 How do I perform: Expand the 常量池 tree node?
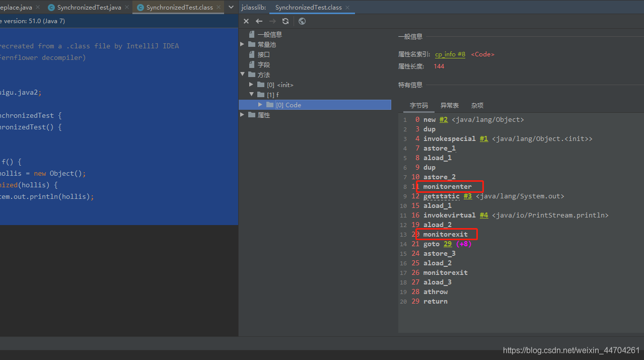pyautogui.click(x=243, y=44)
